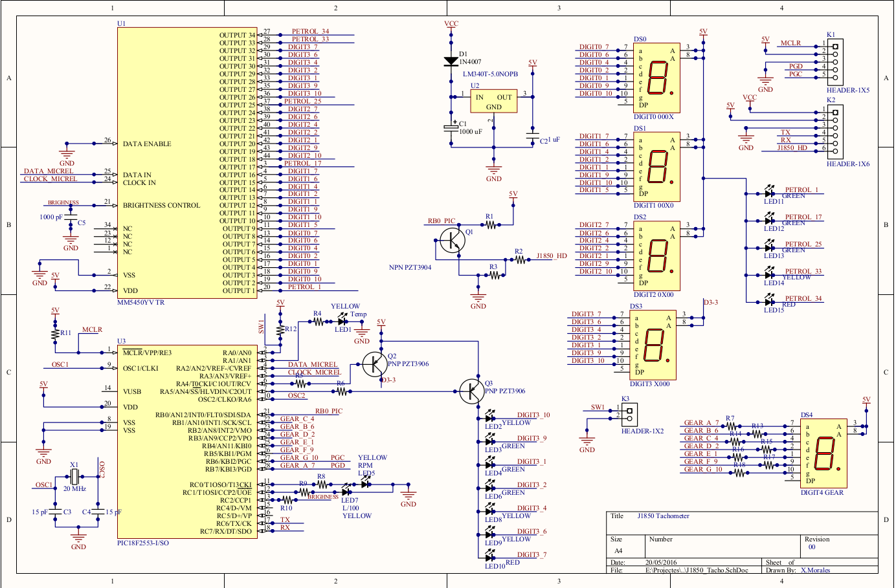
Task: Click the DS0 seven-segment display
Action: 656,79
